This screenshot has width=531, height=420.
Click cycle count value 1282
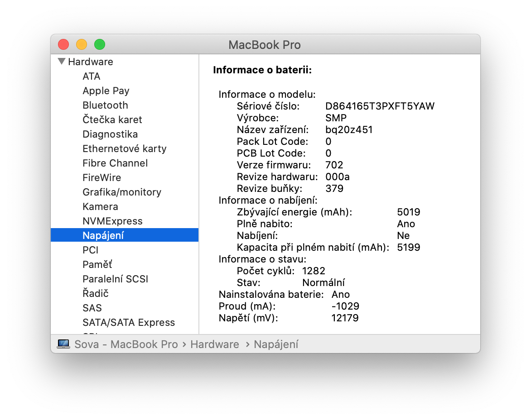(x=314, y=271)
